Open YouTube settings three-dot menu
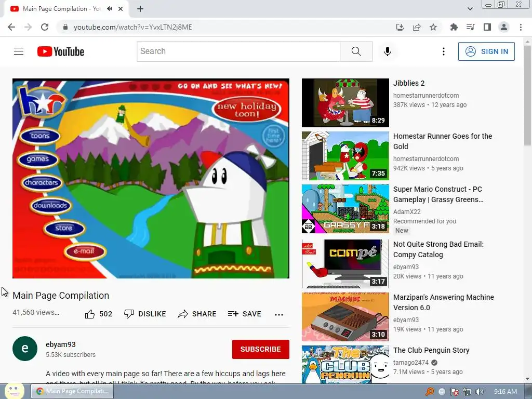Screen dimensions: 532x399 [x=444, y=51]
